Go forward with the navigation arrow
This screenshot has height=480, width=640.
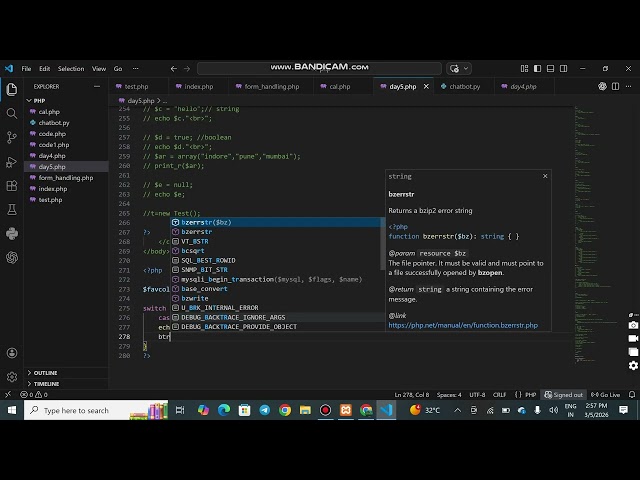(x=187, y=69)
